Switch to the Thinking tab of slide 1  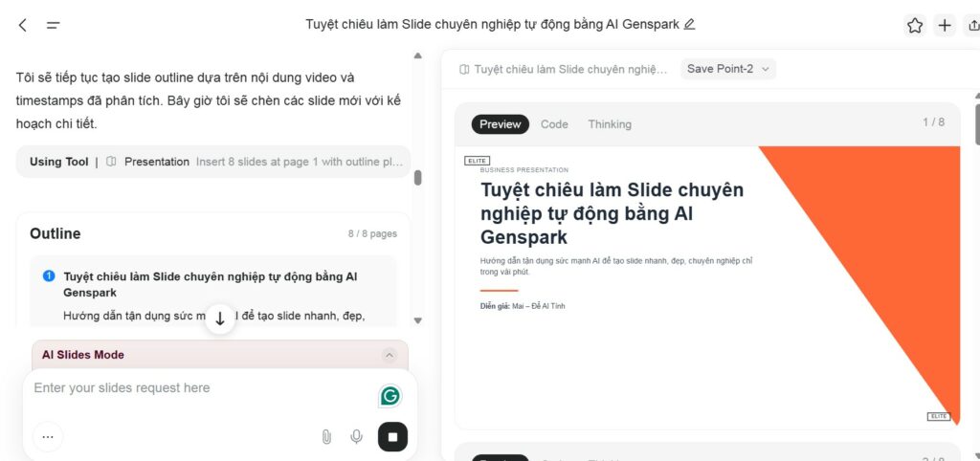point(610,124)
